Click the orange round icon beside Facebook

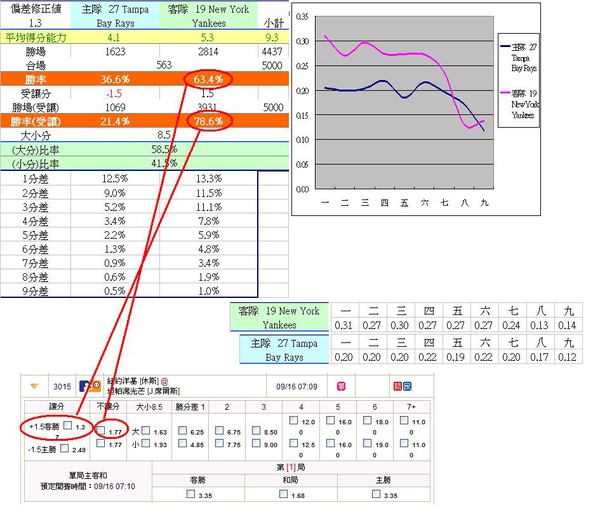96,386
